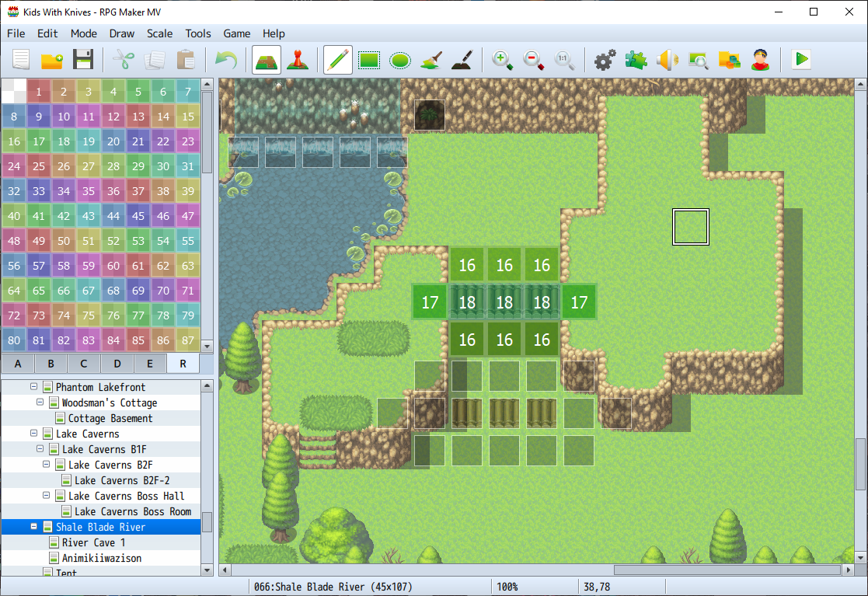
Task: Open the File menu
Action: click(16, 33)
